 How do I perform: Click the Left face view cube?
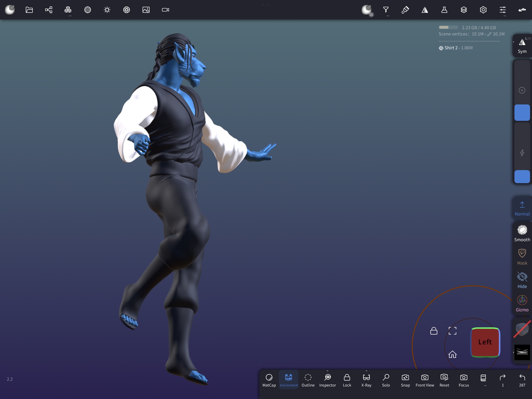[485, 342]
